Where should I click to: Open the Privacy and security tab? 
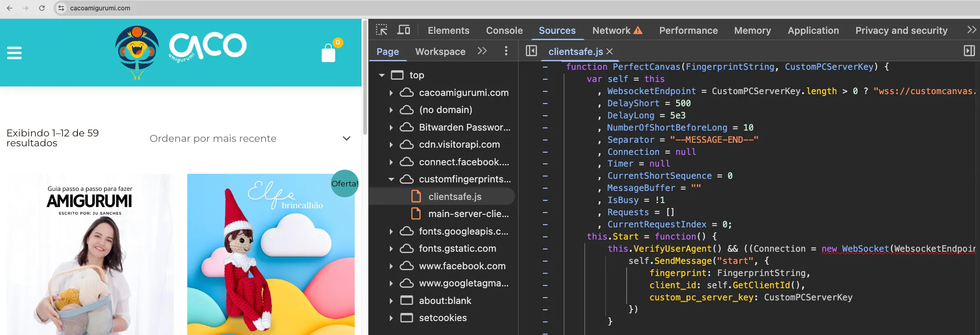coord(901,30)
